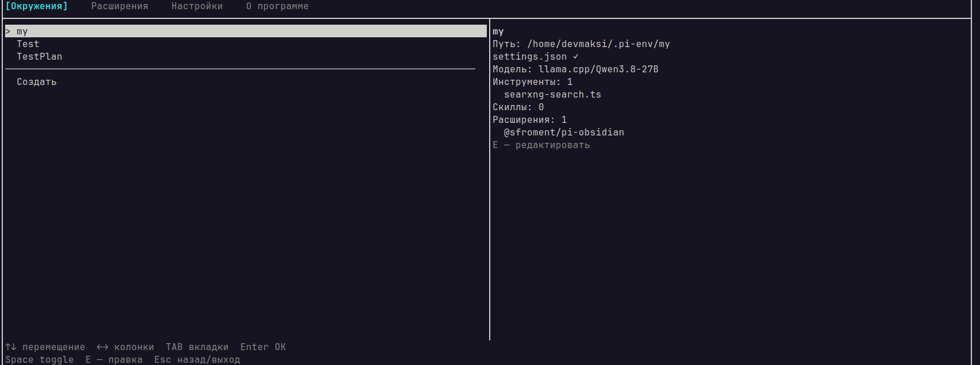Click the up-down arrows icon in footer
The width and height of the screenshot is (980, 365).
point(11,347)
